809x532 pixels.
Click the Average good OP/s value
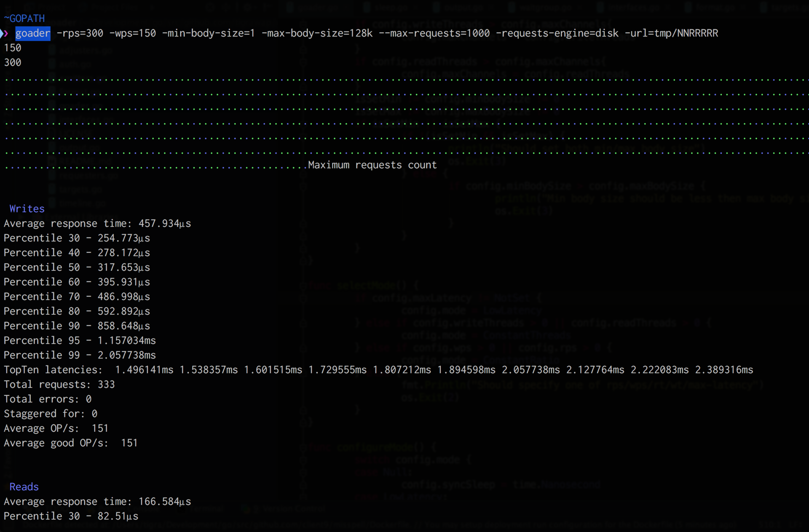point(129,443)
